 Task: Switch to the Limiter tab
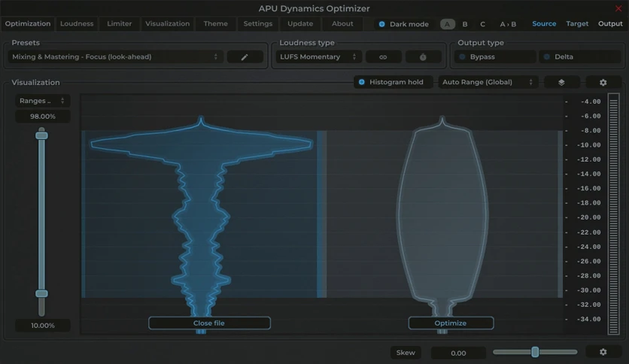(119, 23)
